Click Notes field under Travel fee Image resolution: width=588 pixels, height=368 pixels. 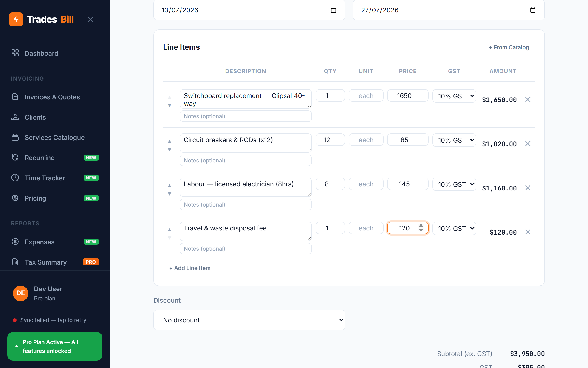(246, 249)
